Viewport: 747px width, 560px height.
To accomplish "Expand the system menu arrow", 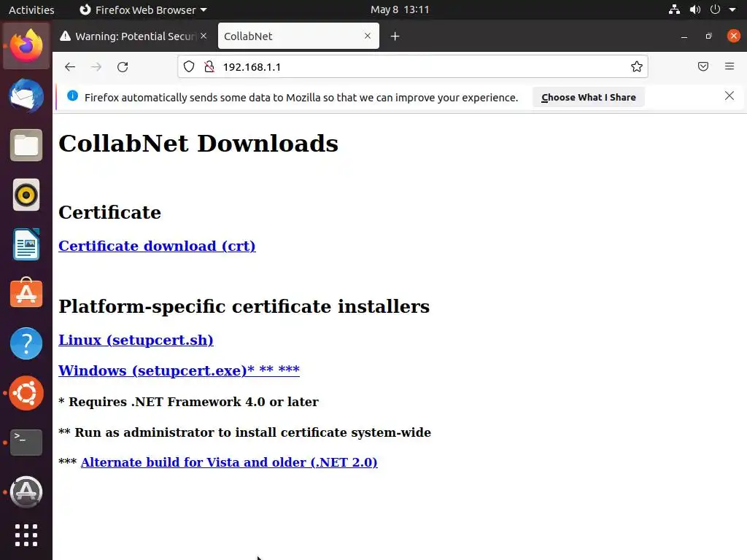I will click(x=732, y=9).
